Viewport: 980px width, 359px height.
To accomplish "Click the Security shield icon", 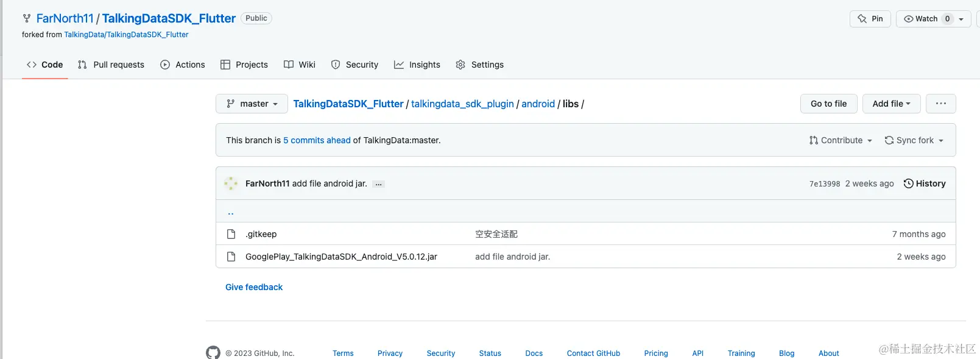I will pos(336,65).
